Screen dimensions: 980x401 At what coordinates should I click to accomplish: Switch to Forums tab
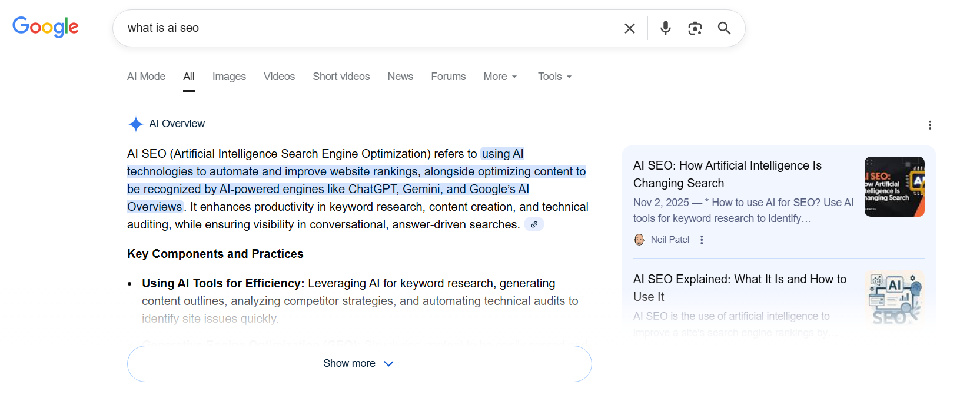[449, 77]
